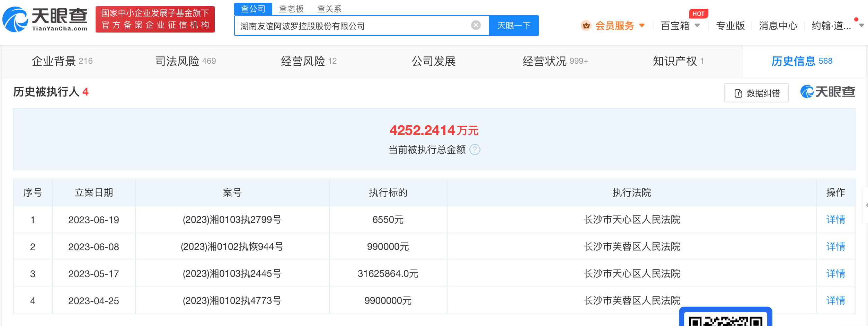The image size is (868, 326).
Task: Click the question mark help icon beside 当前被执行总金额
Action: tap(475, 150)
